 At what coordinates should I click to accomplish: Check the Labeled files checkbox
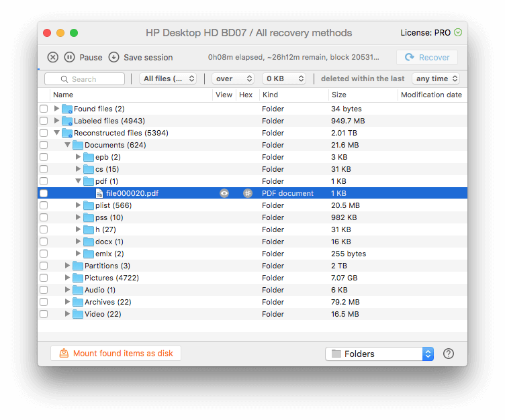click(44, 121)
